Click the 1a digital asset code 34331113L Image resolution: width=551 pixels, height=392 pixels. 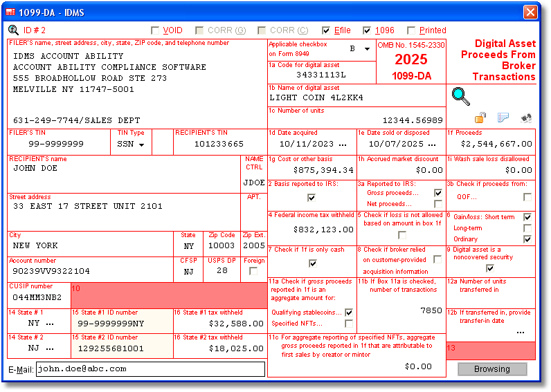click(x=321, y=75)
